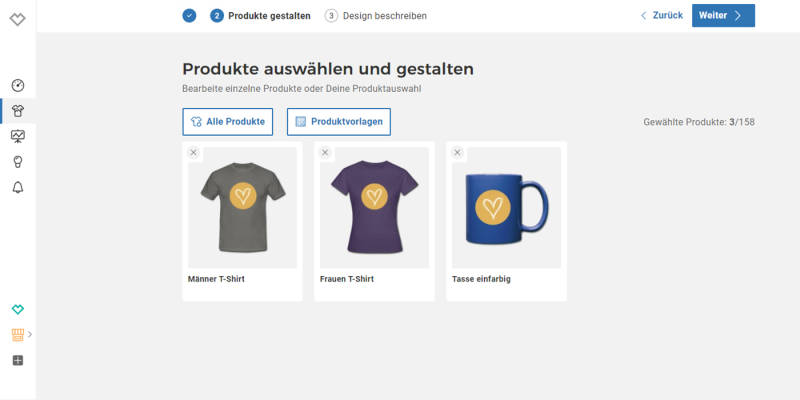Go to completed first step checkmark
This screenshot has width=800, height=400.
coord(189,16)
